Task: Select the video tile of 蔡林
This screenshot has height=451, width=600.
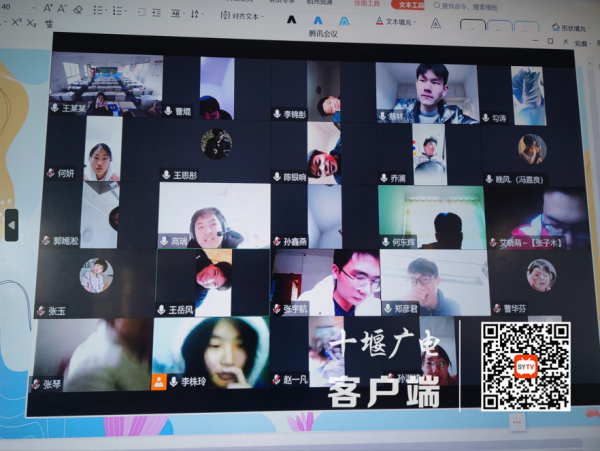Action: click(x=427, y=93)
